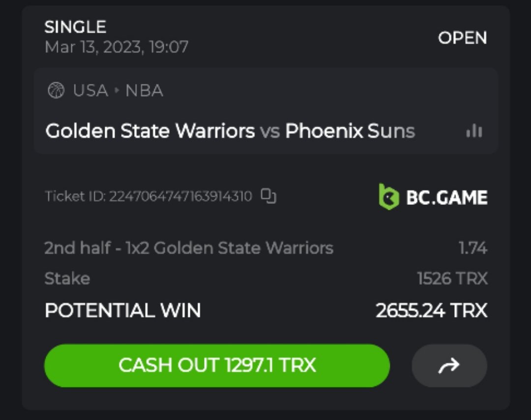531x420 pixels.
Task: Click the OPEN bet status label
Action: [x=462, y=38]
